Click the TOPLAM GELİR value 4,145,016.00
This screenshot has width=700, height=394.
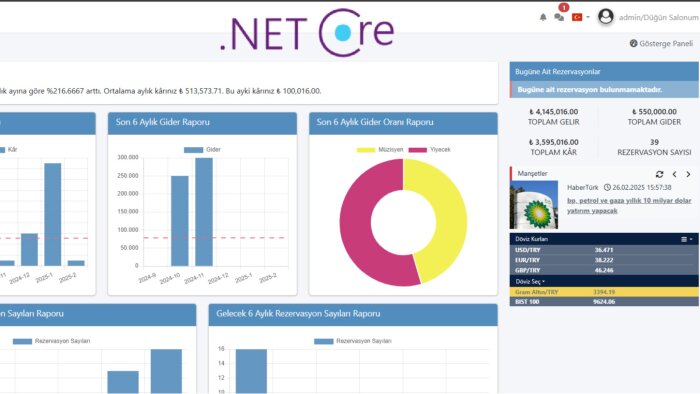point(554,112)
